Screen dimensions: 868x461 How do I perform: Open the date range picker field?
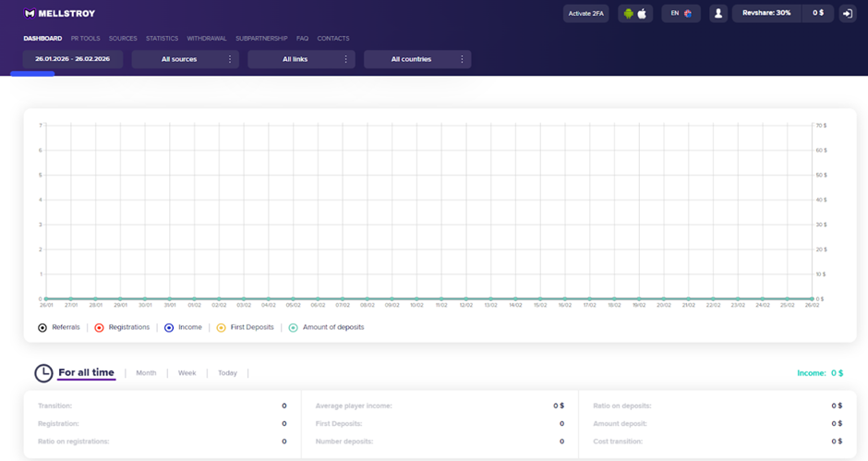click(x=72, y=59)
